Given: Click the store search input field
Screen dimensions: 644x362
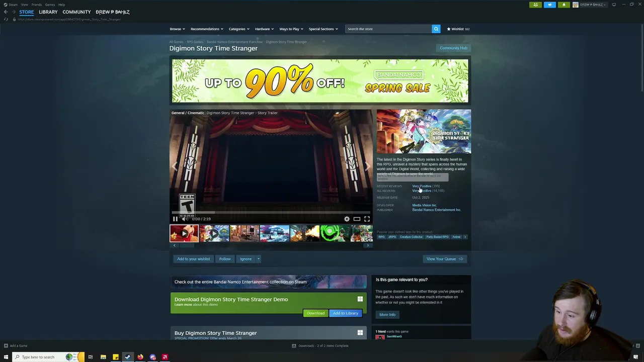Looking at the screenshot, I should [x=388, y=29].
